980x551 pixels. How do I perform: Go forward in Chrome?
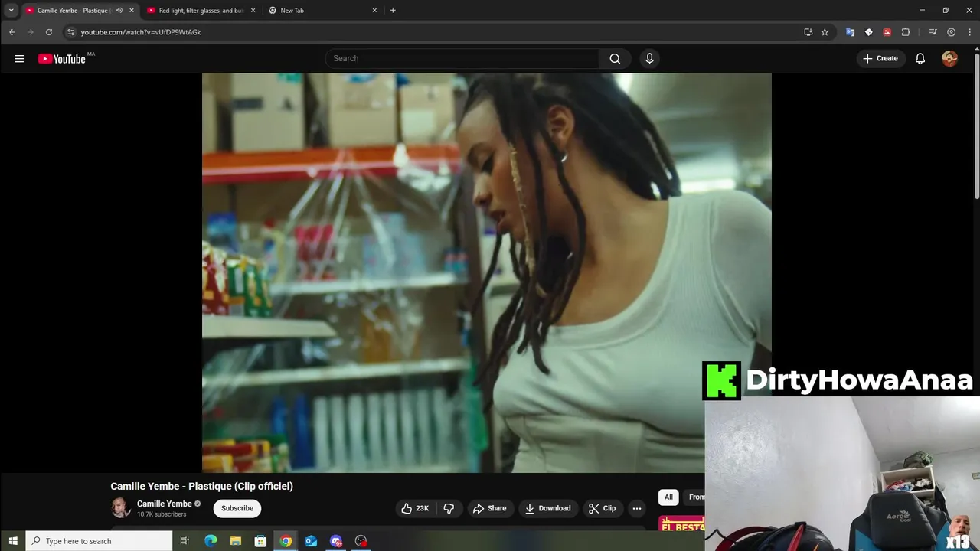31,32
